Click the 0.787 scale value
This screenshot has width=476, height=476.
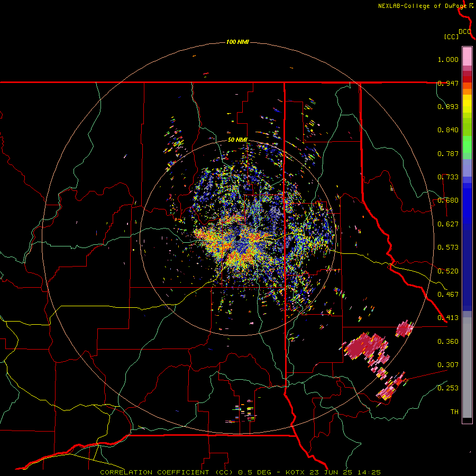pos(448,153)
